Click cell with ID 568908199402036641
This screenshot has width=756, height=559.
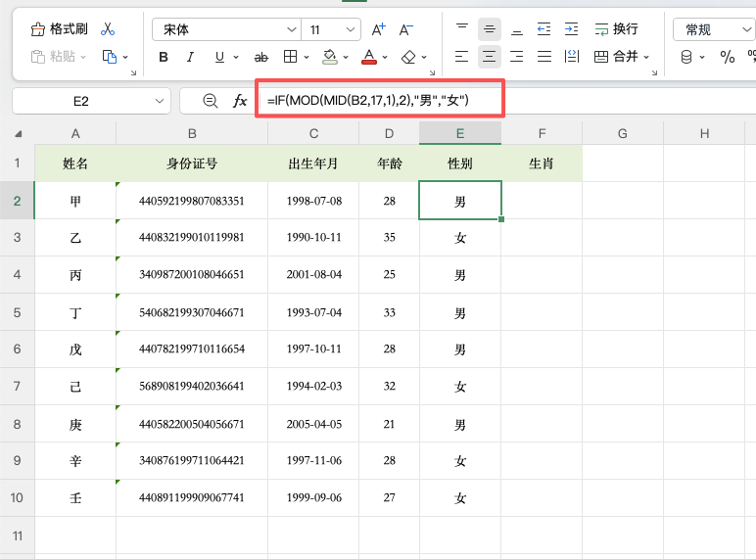192,386
